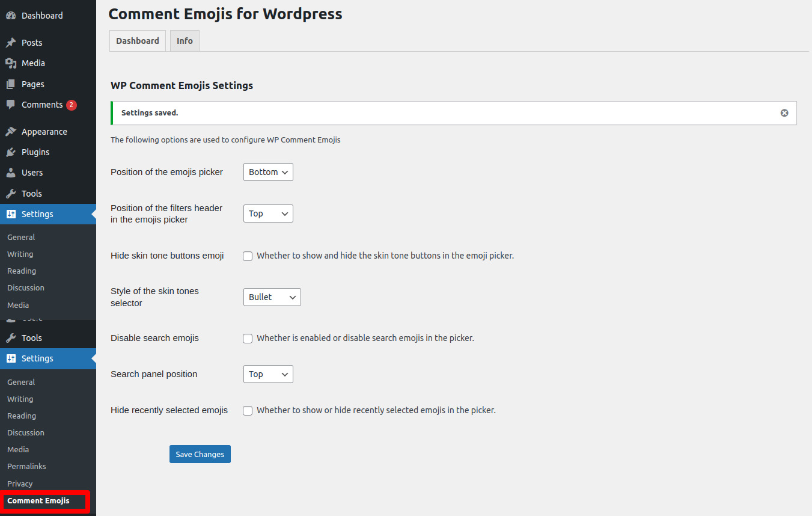Click the 'Settings saved.' message text
Viewport: 812px width, 516px height.
point(150,113)
